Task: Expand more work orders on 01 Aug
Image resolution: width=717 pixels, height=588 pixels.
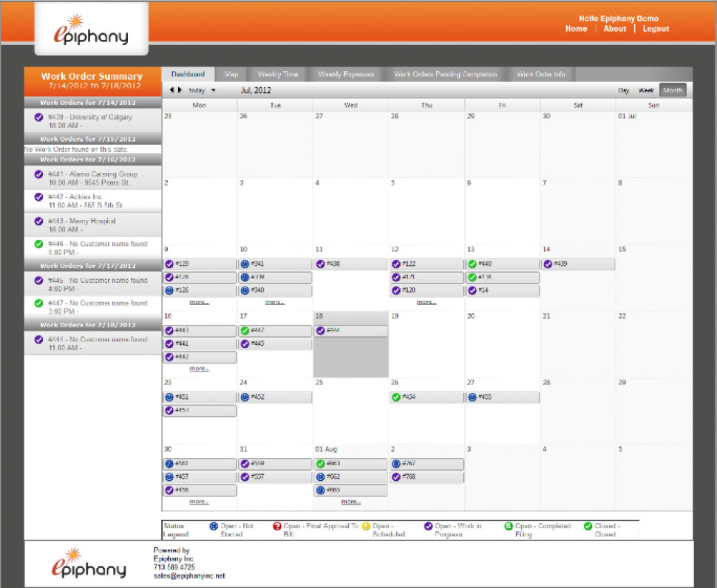Action: coord(350,502)
